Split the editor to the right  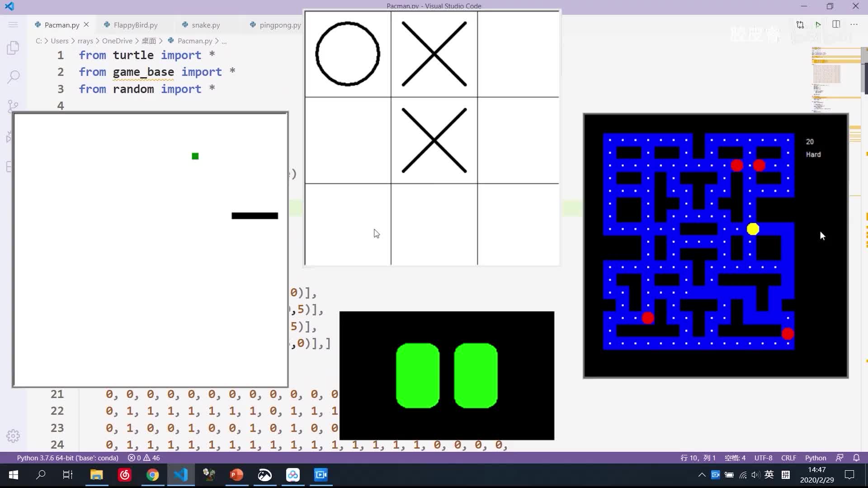click(x=836, y=24)
